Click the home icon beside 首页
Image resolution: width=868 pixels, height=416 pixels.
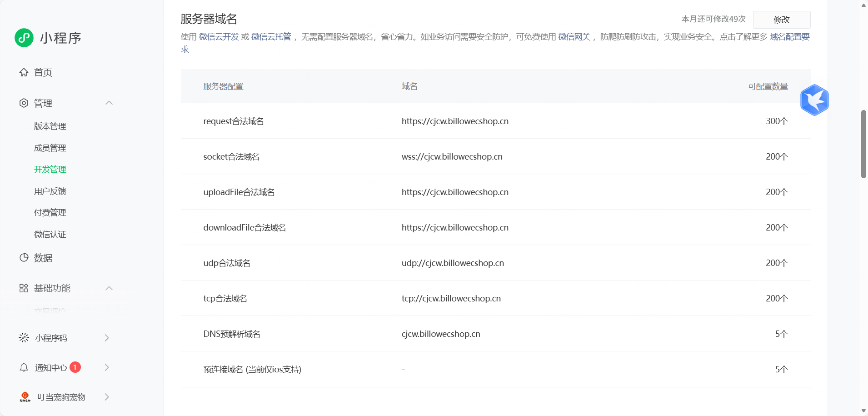[x=24, y=72]
